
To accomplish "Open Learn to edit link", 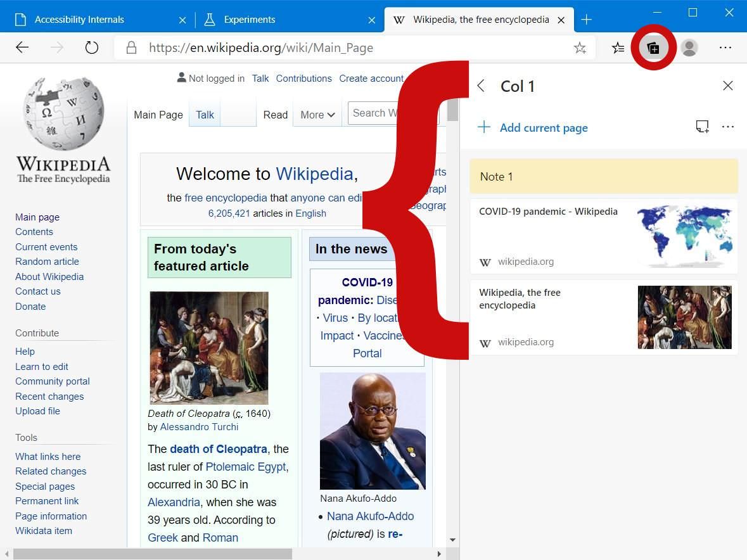I will tap(41, 367).
